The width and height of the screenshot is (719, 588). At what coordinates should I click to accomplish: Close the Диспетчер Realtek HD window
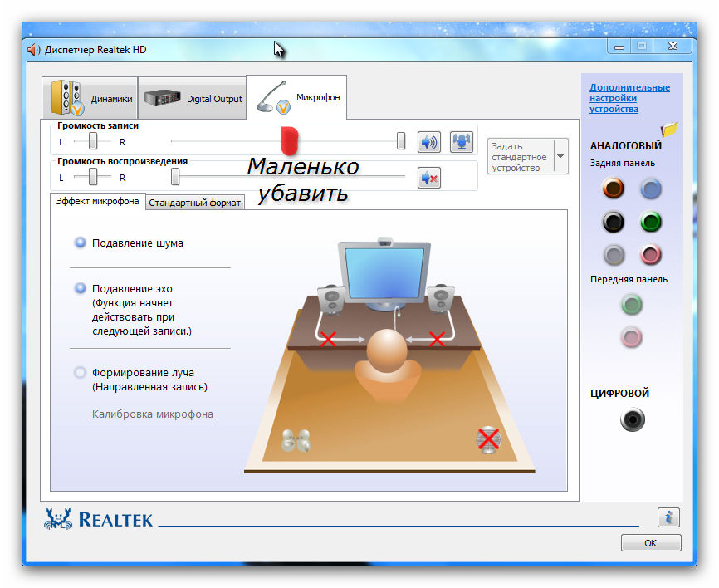[673, 46]
